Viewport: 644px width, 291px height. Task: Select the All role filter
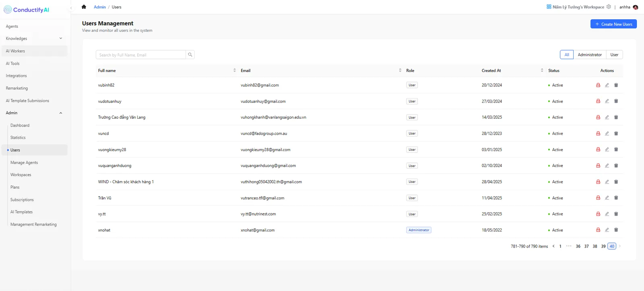pyautogui.click(x=567, y=55)
